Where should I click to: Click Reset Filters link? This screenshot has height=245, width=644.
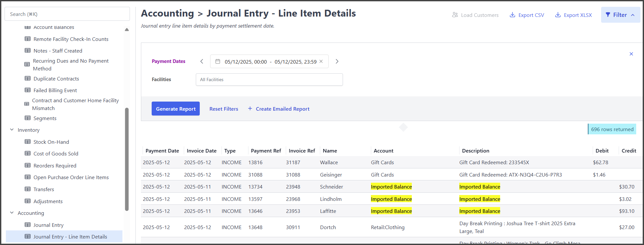tap(223, 109)
